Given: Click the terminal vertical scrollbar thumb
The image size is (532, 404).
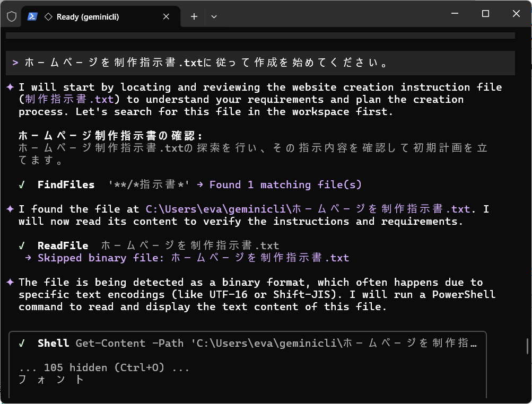Looking at the screenshot, I should [527, 346].
